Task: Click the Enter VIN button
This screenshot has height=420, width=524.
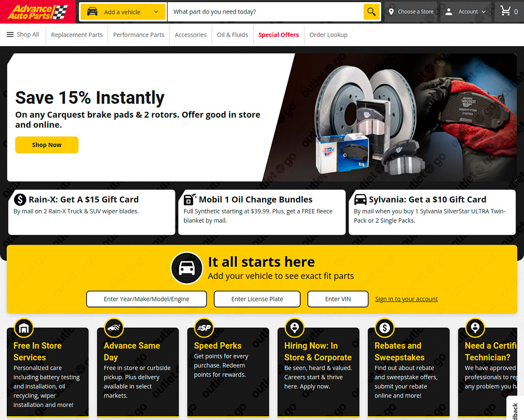Action: pyautogui.click(x=338, y=299)
